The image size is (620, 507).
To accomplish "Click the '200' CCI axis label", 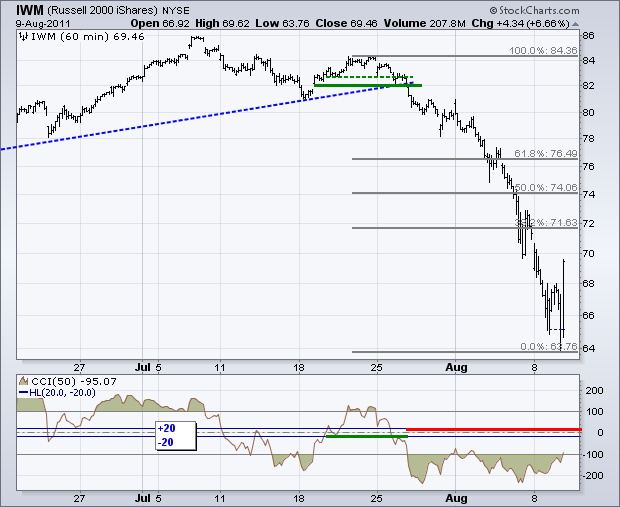I will point(595,391).
